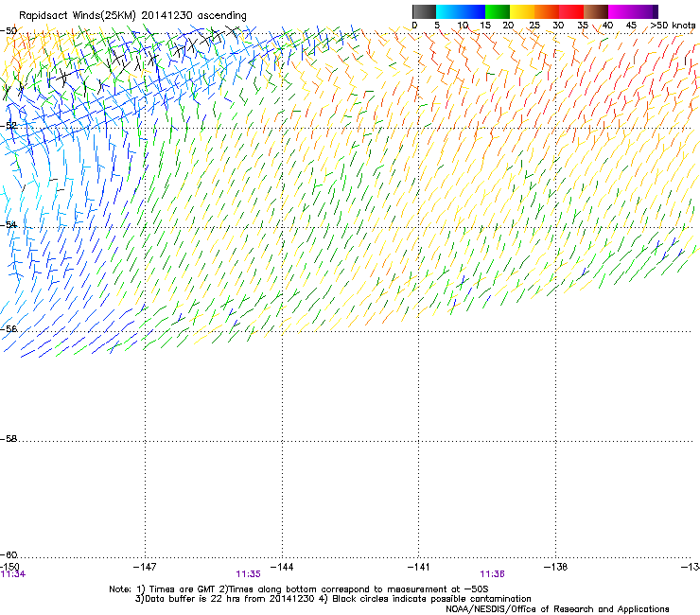This screenshot has height=615, width=700.
Task: Click the legend tick label 25
Action: (534, 26)
